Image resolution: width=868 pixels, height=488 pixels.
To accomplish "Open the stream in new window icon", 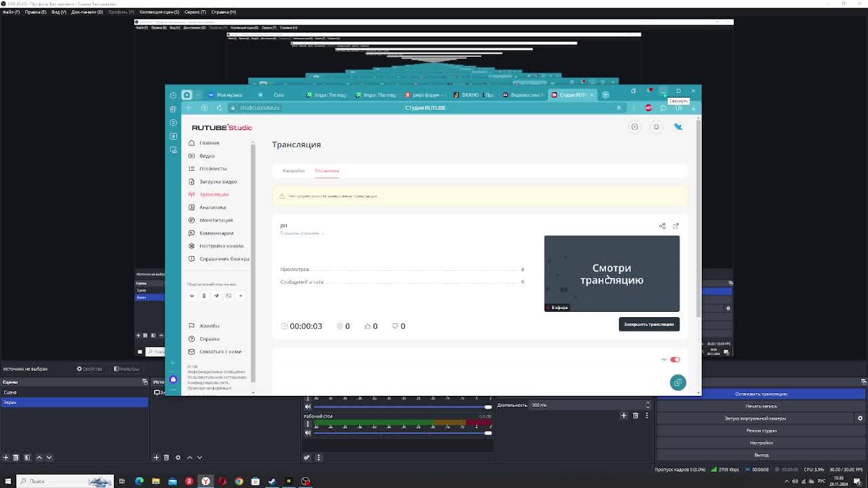I will pos(675,226).
